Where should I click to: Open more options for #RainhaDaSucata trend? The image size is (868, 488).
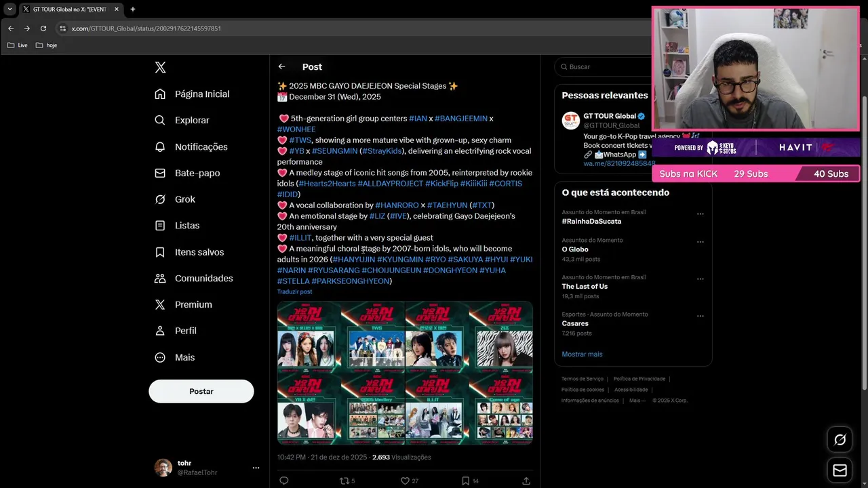[x=701, y=214]
